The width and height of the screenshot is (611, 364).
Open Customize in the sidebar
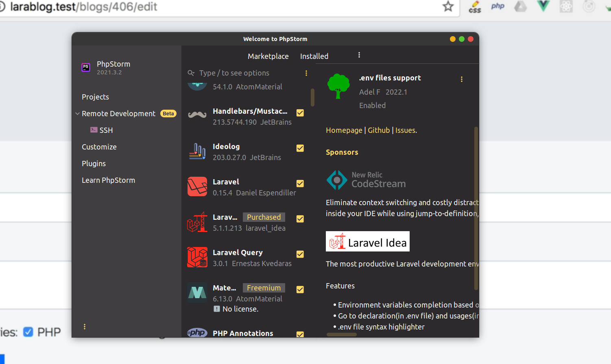tap(99, 147)
